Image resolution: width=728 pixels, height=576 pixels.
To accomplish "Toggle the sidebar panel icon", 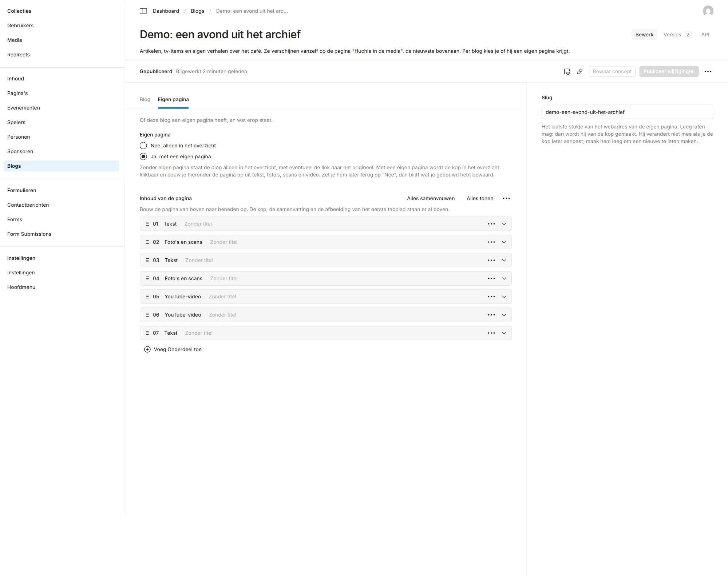I will [143, 11].
